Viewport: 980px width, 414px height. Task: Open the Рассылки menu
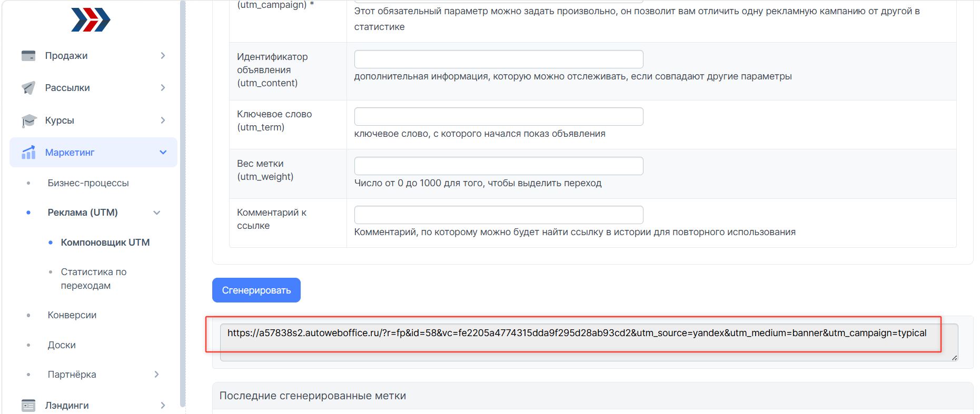[67, 88]
